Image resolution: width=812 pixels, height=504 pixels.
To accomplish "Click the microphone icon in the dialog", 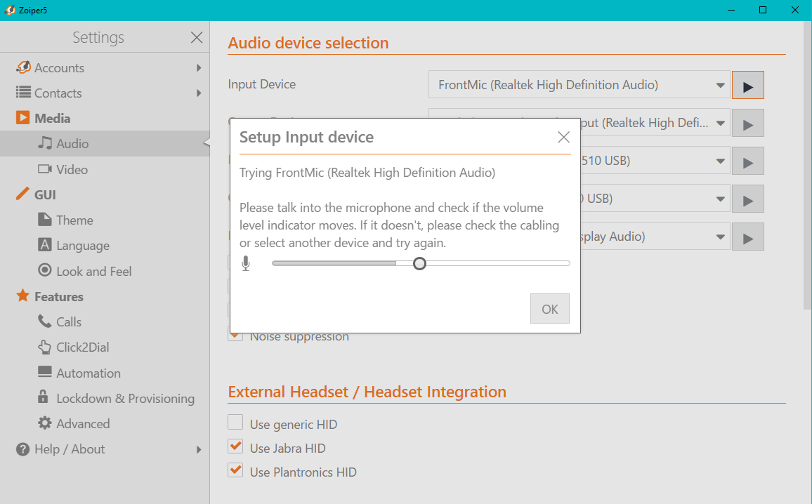I will point(245,264).
